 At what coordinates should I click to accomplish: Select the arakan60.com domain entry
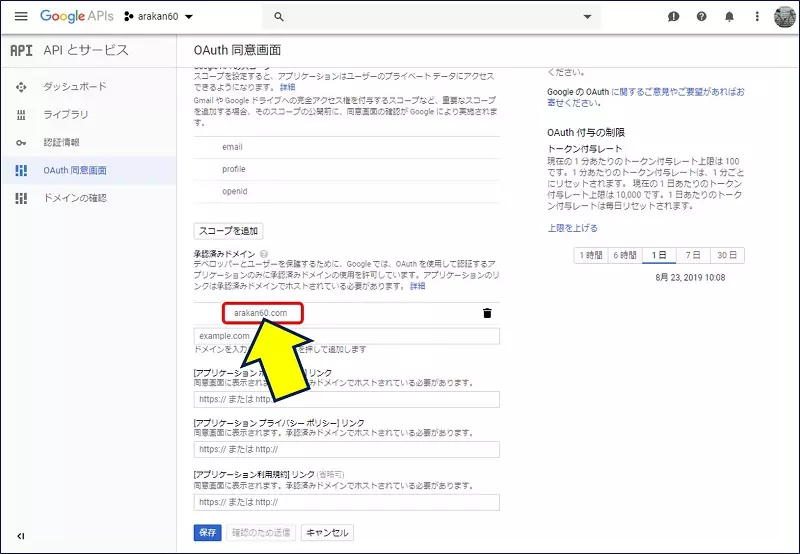pyautogui.click(x=263, y=313)
